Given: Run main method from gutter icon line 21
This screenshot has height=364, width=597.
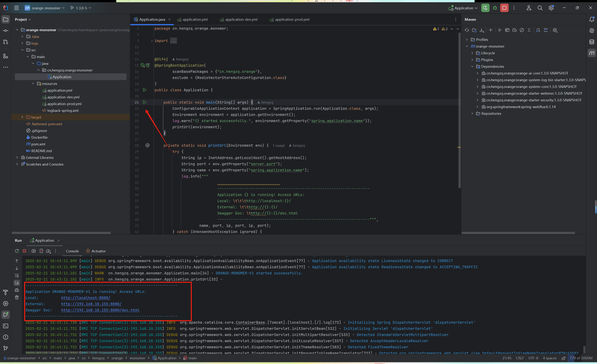Looking at the screenshot, I should point(145,102).
